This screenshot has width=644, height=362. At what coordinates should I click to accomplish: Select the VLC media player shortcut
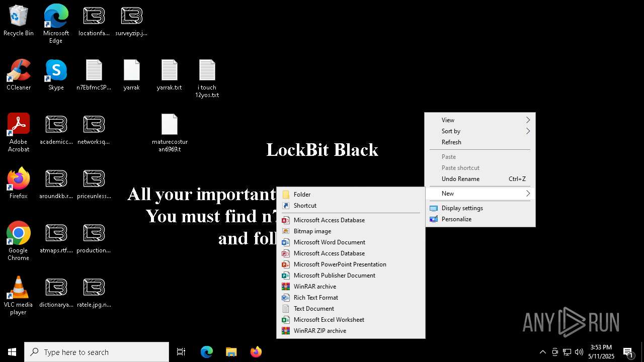(x=19, y=296)
